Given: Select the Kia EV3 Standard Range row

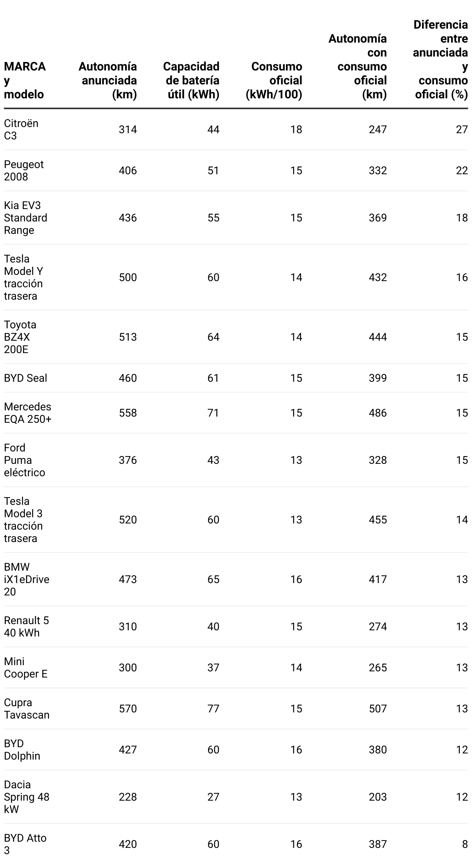Looking at the screenshot, I should (x=236, y=218).
